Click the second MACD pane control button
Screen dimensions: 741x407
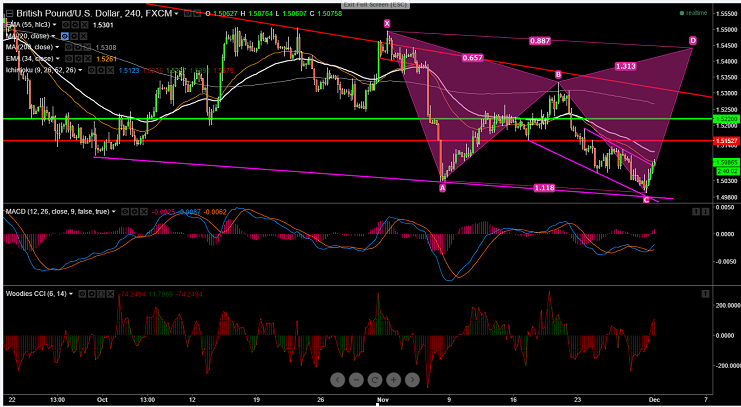(705, 212)
